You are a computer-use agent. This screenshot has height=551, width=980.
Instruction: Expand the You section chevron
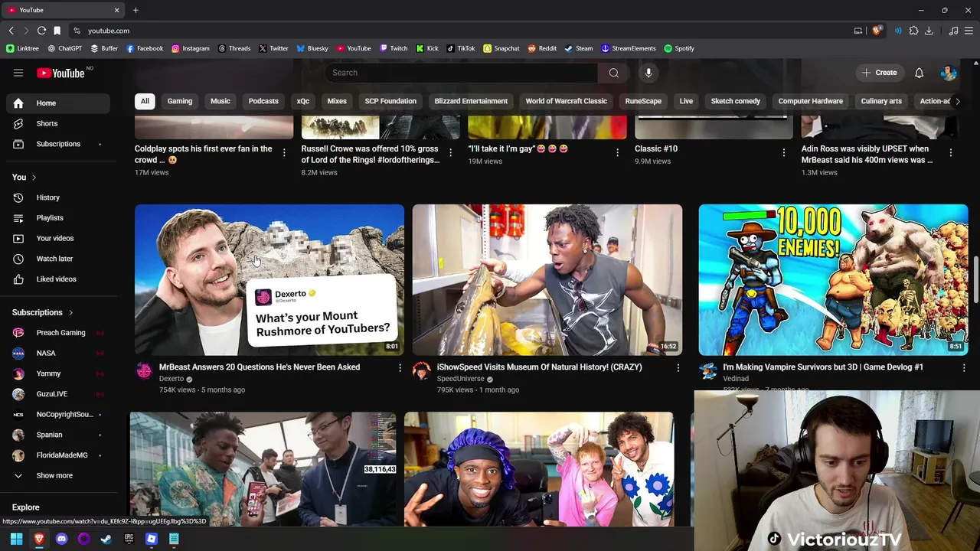tap(34, 178)
